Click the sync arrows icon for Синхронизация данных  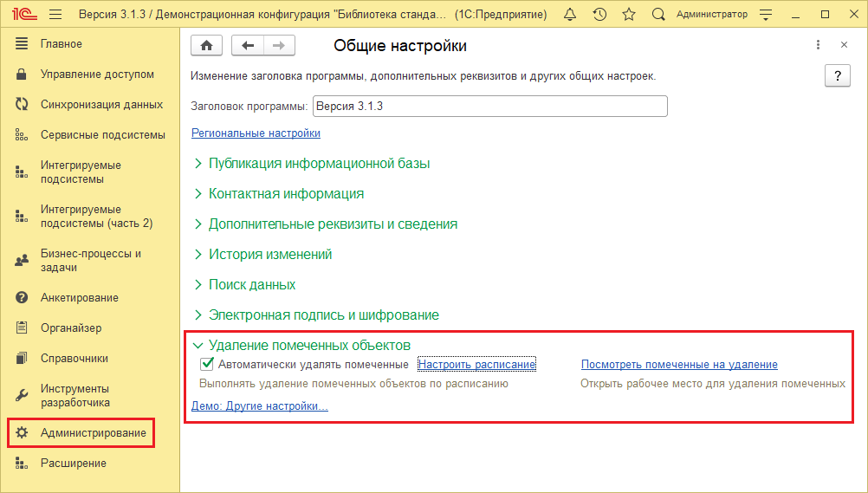tap(22, 104)
